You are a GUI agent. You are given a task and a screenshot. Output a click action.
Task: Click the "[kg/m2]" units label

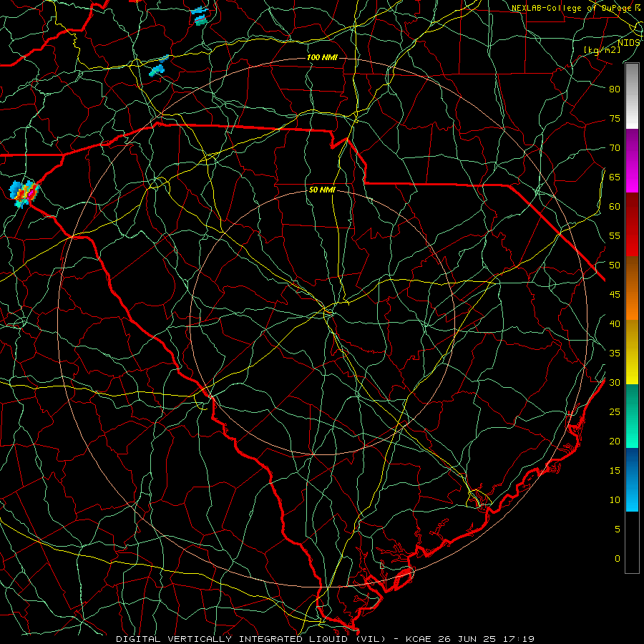pos(602,50)
